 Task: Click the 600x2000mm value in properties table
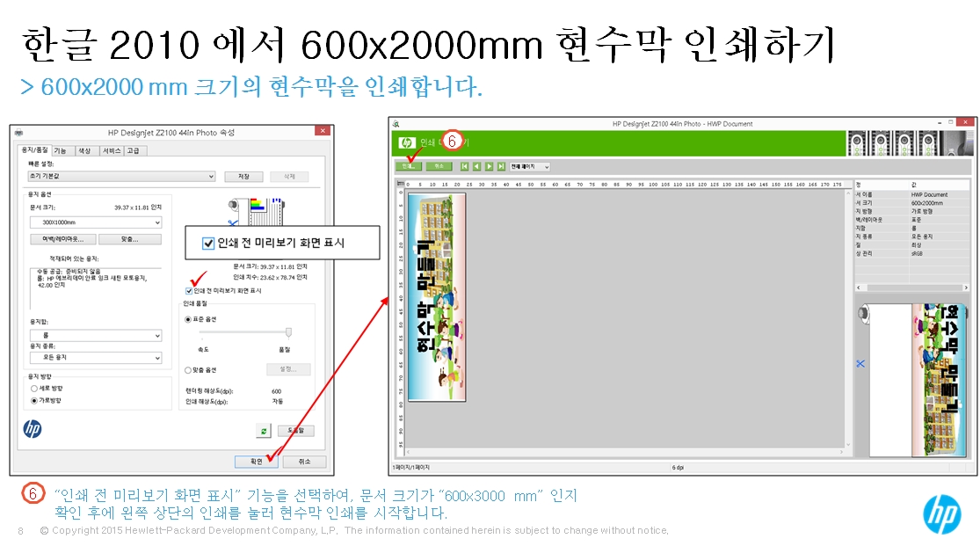pyautogui.click(x=927, y=203)
